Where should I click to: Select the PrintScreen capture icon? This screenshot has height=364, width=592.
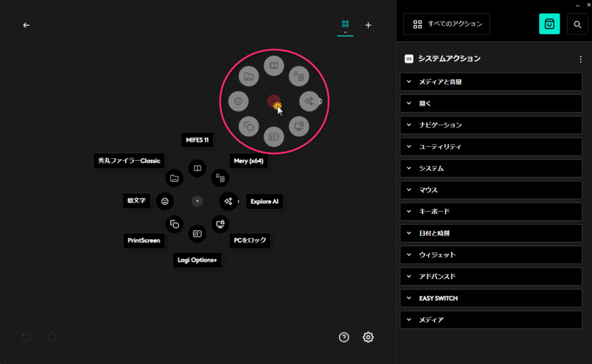[x=174, y=224]
